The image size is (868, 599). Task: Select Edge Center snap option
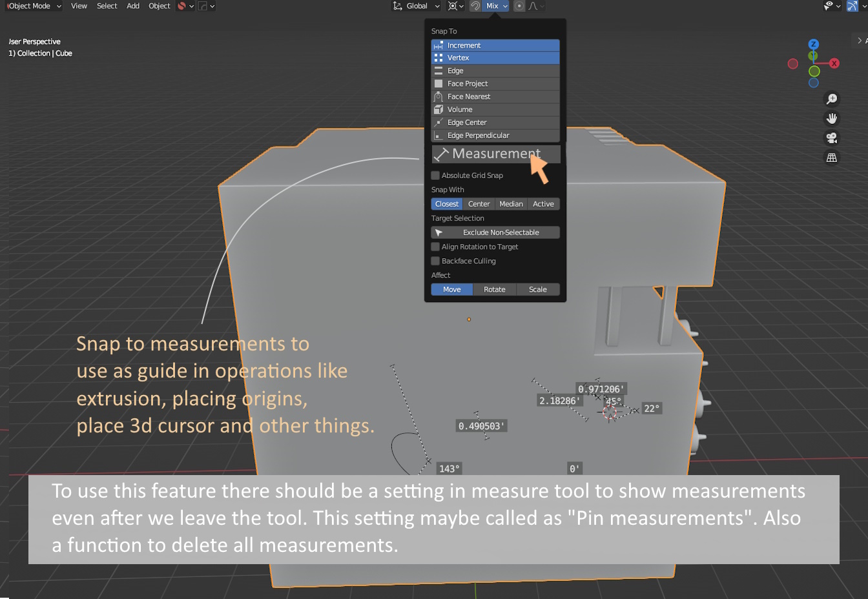tap(495, 123)
